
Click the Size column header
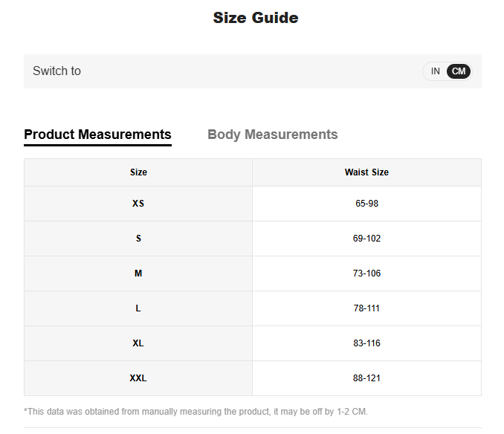pyautogui.click(x=138, y=172)
